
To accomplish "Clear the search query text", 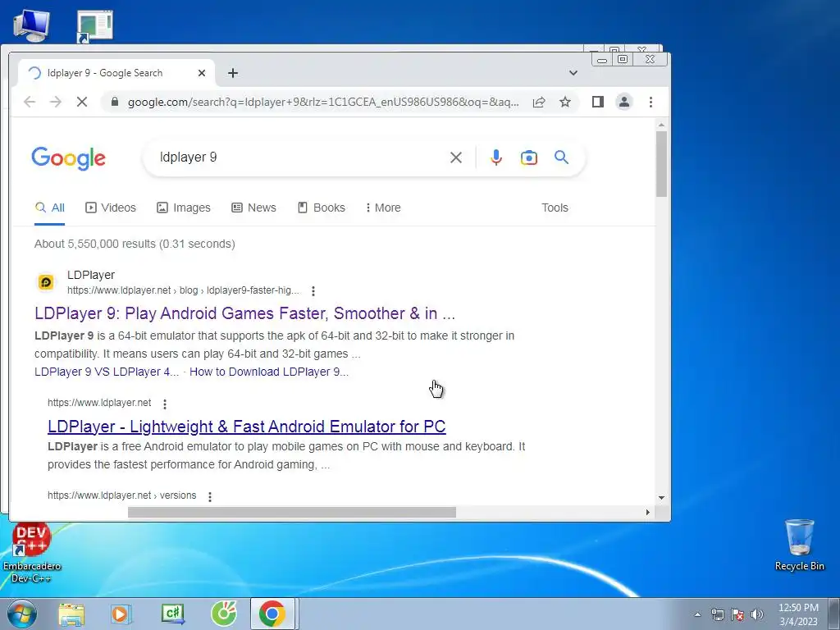I will (456, 157).
